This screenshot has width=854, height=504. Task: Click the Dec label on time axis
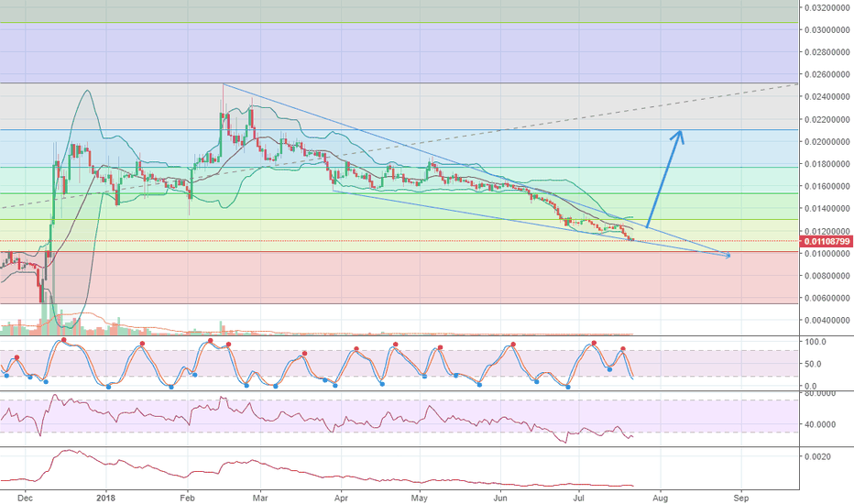coord(23,498)
